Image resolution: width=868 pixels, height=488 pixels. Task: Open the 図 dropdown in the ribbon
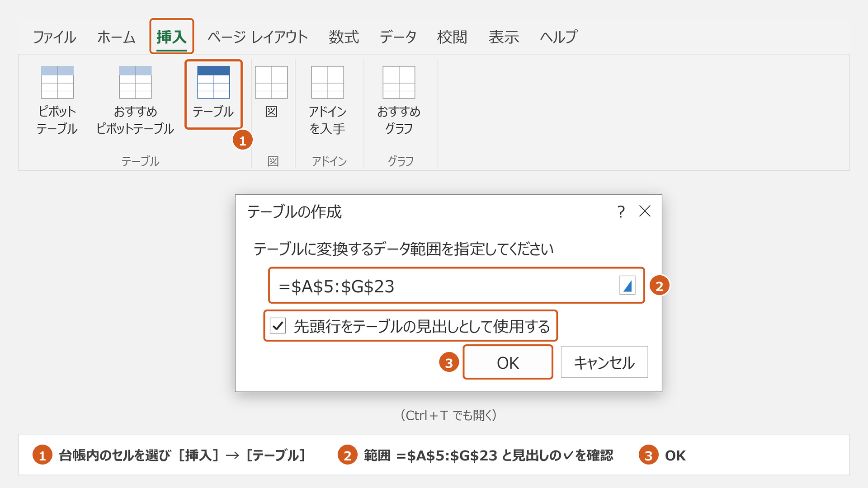(271, 93)
